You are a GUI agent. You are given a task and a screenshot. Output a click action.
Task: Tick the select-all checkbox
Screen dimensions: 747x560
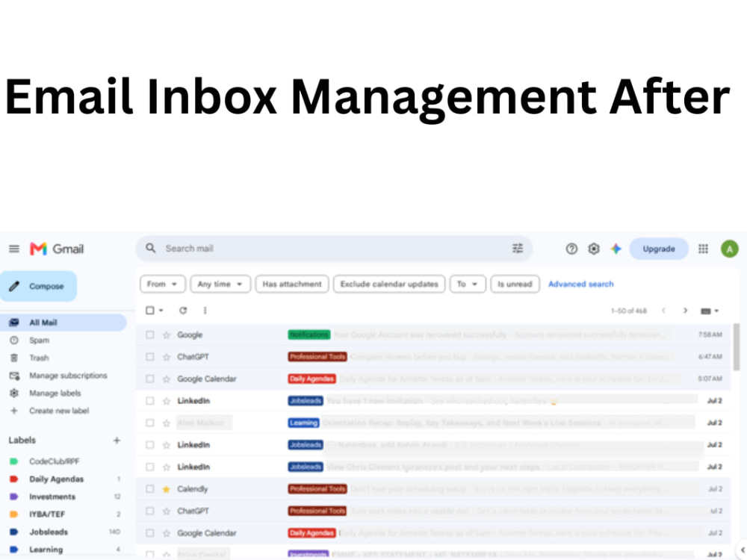(x=150, y=311)
